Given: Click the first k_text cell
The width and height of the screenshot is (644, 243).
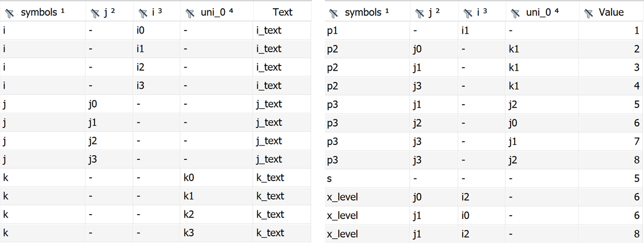Looking at the screenshot, I should (x=270, y=177).
